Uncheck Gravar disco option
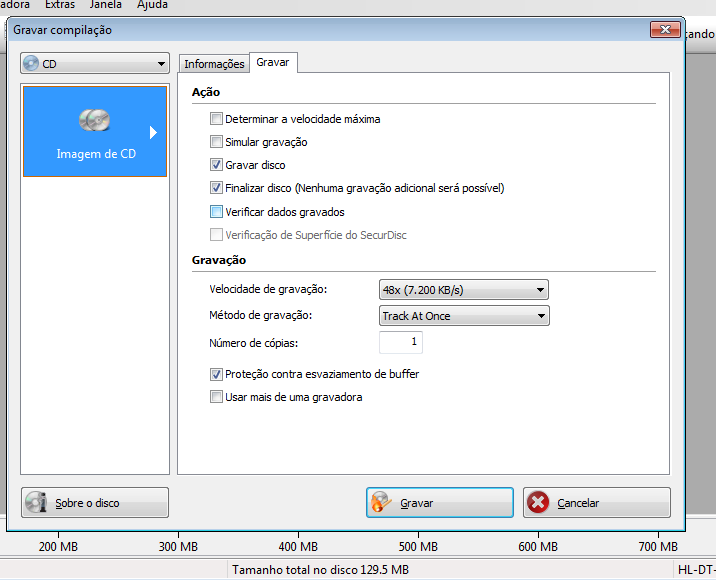This screenshot has height=580, width=716. tap(217, 165)
